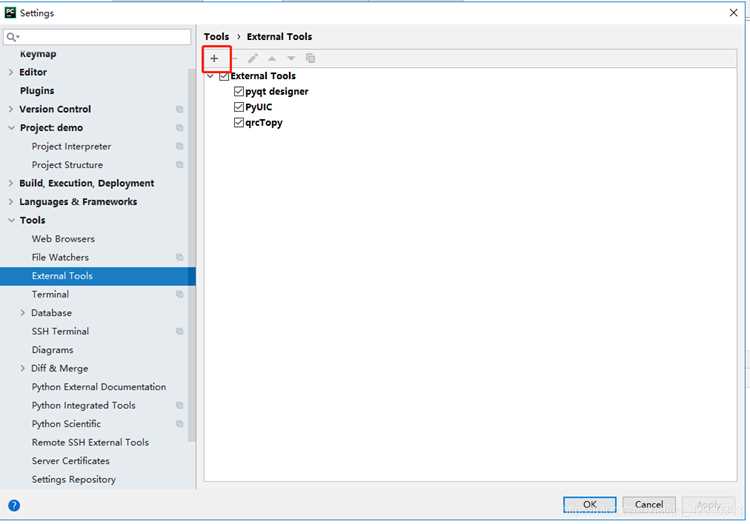Click project-level icon beside Project: demo

tap(179, 128)
